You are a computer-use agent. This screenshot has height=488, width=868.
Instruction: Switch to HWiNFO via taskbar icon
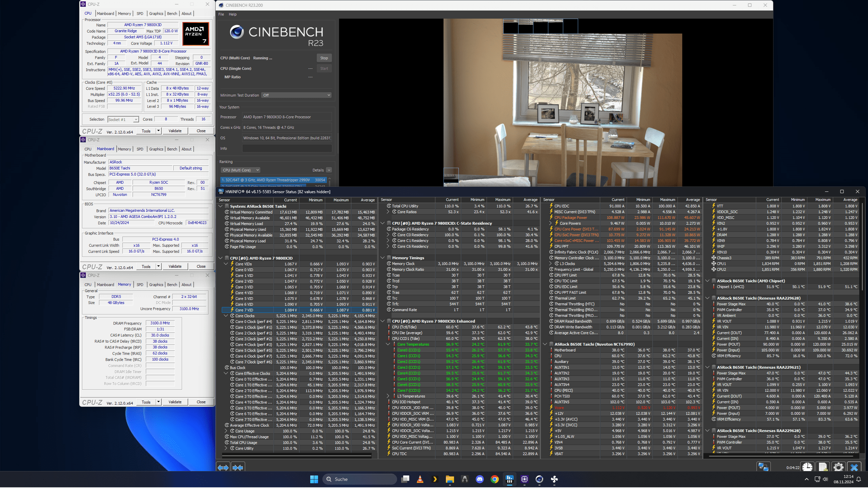(x=510, y=479)
